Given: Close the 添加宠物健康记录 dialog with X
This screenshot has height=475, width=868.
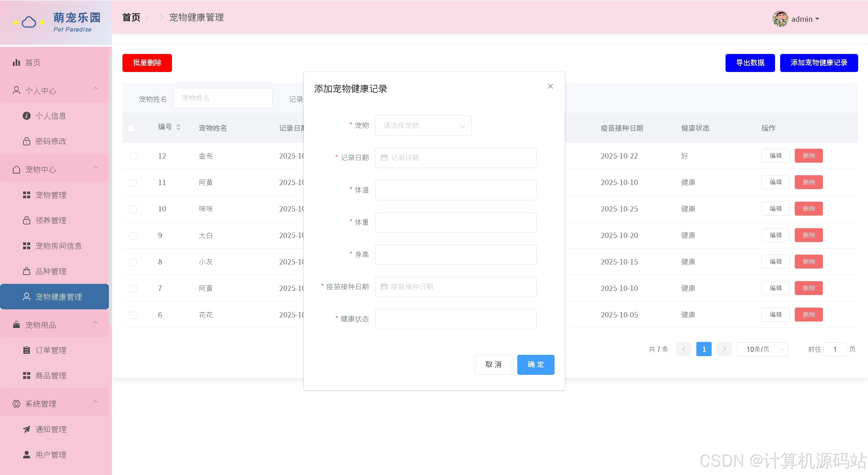Looking at the screenshot, I should [x=551, y=87].
